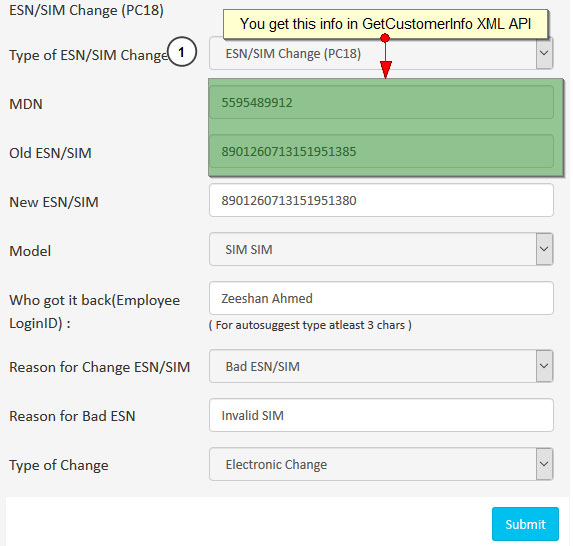Click the SIM SIM model selection box
The image size is (573, 546).
click(x=381, y=249)
